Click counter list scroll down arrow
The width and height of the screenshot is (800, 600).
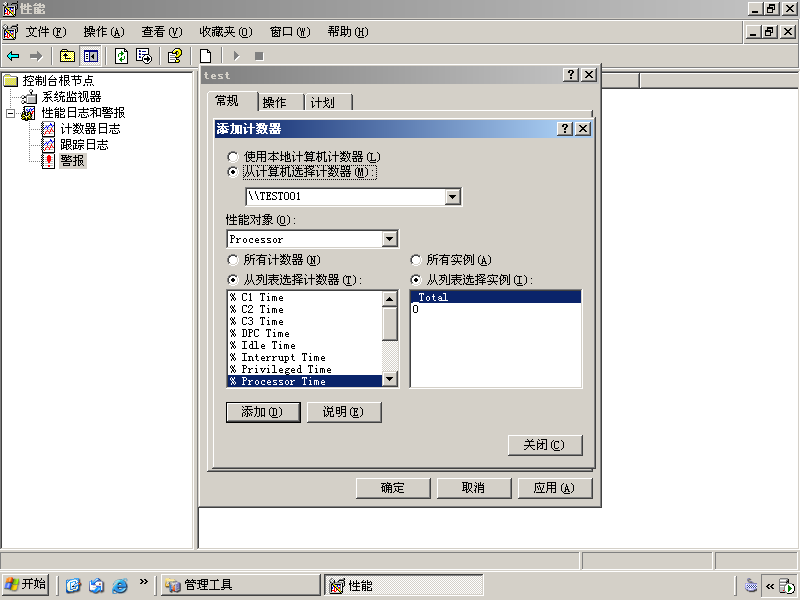point(390,379)
